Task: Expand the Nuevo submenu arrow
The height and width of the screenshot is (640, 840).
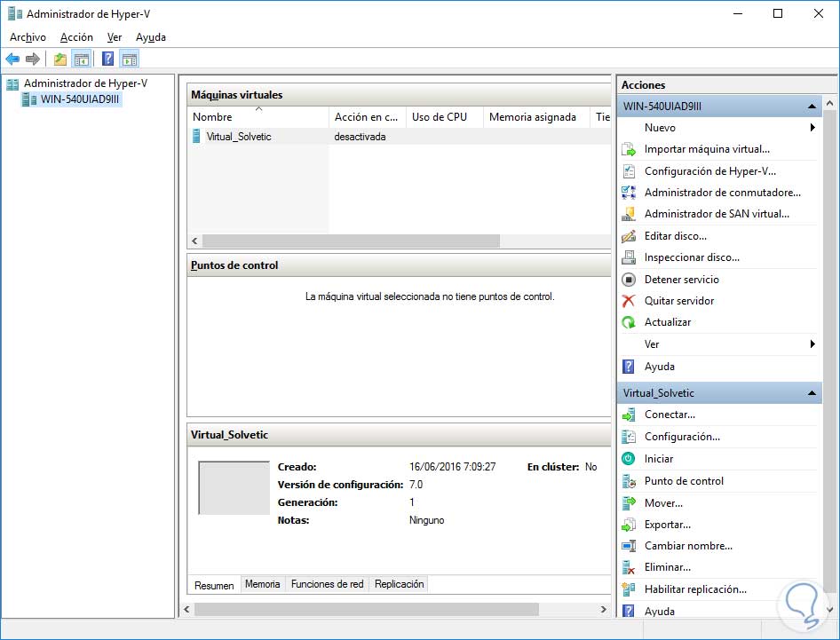Action: click(x=812, y=128)
